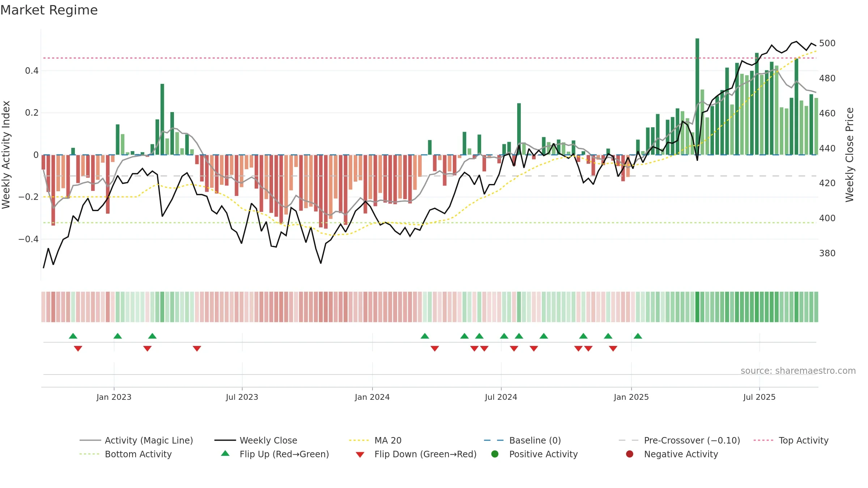Click the 0.2 activity axis tick label
Viewport: 868px width, 488px height.
[x=32, y=113]
